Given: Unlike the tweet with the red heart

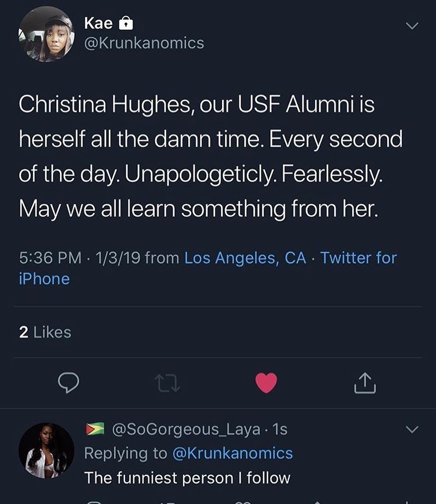Looking at the screenshot, I should click(x=266, y=383).
